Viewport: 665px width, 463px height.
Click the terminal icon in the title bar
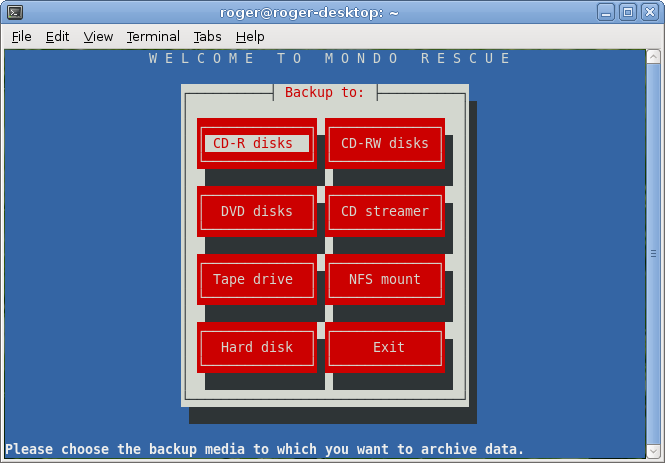point(15,12)
